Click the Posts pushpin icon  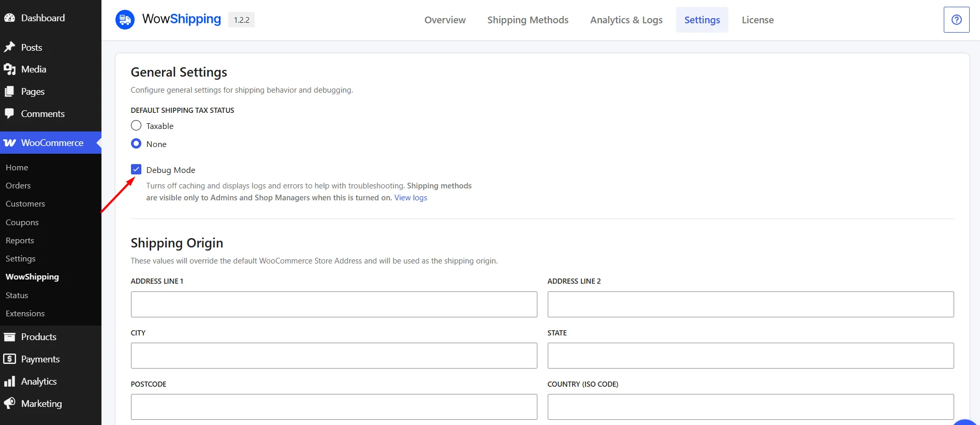coord(9,47)
